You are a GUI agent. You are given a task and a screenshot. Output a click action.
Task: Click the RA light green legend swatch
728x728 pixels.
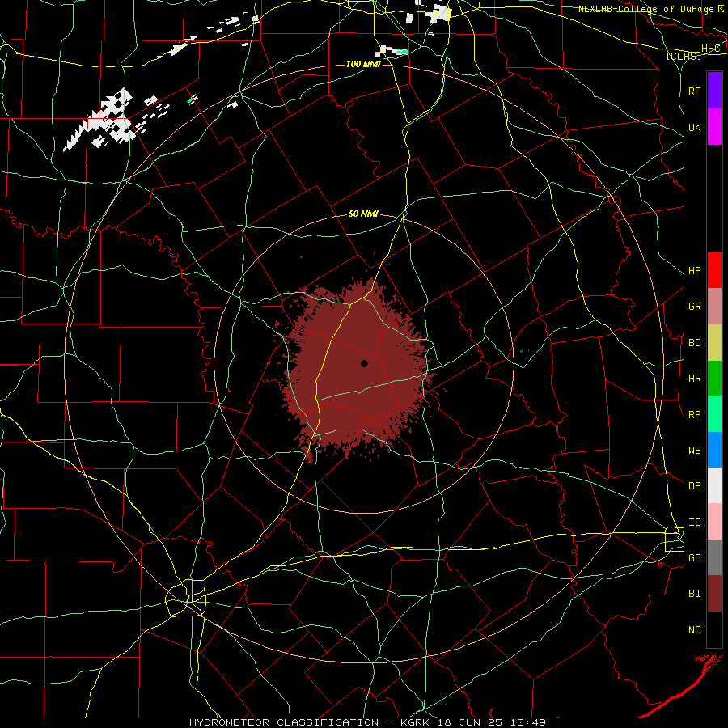(714, 414)
